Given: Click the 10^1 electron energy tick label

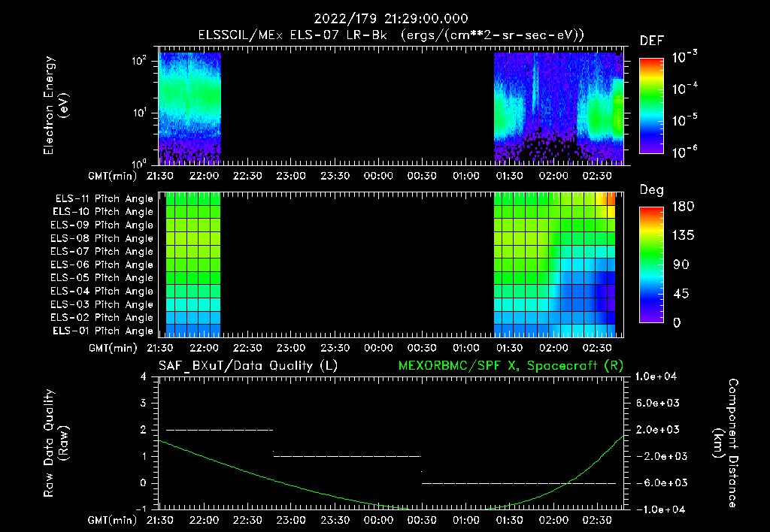Looking at the screenshot, I should click(139, 113).
